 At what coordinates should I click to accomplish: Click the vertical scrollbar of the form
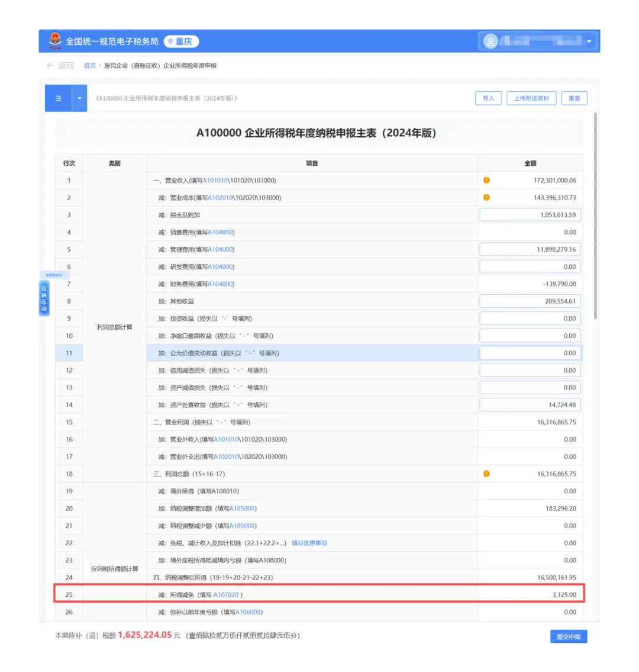click(x=595, y=216)
